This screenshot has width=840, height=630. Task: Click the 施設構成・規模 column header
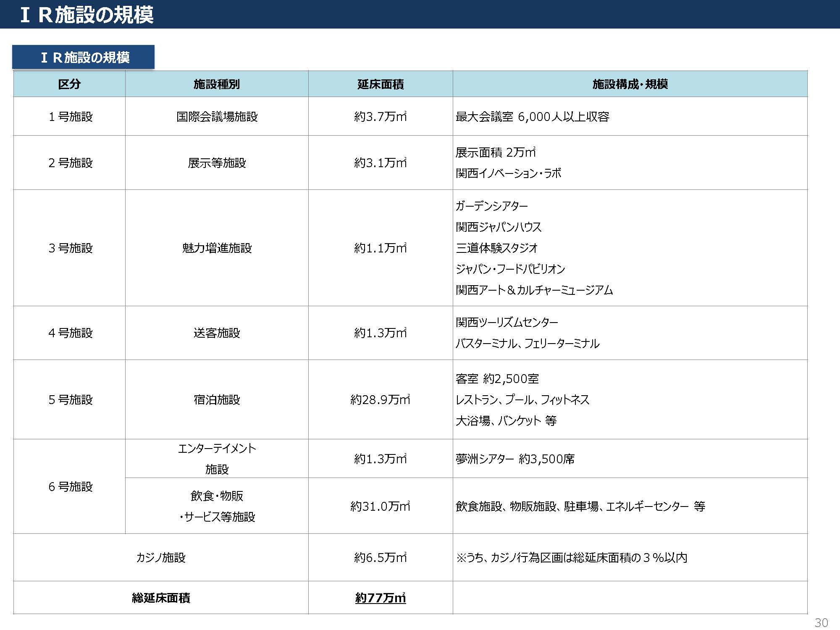pos(630,84)
